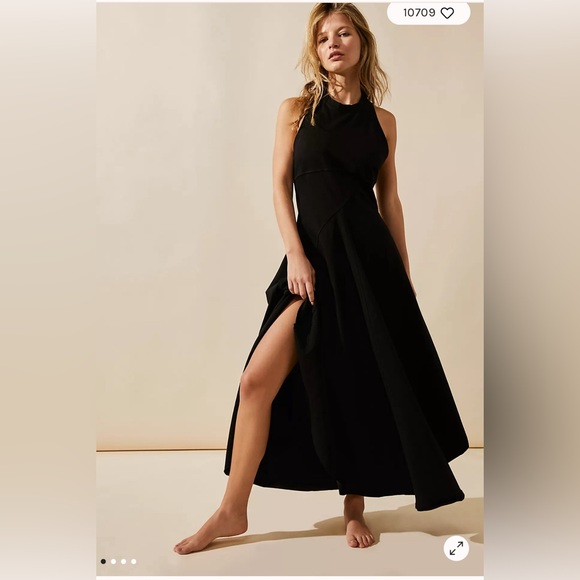
Task: Switch to the second image dot
Action: (x=114, y=562)
